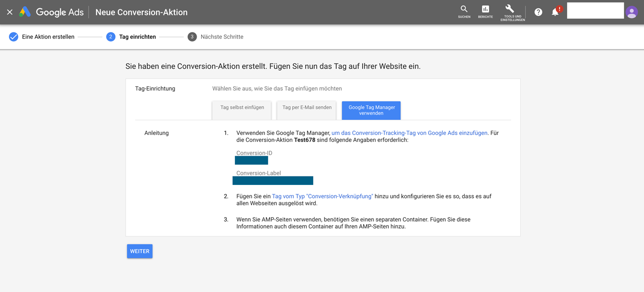Click the Google Ads logo
Screen dimensions: 644x292
pos(52,12)
